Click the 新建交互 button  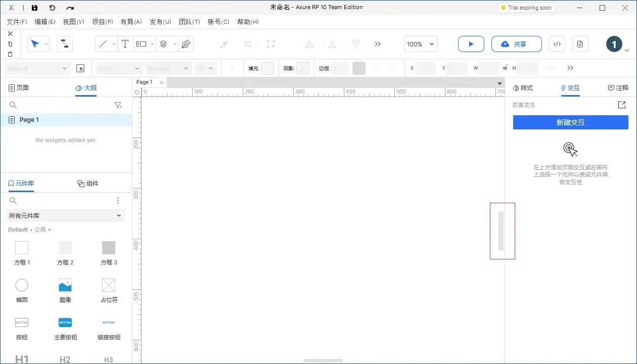click(x=570, y=122)
